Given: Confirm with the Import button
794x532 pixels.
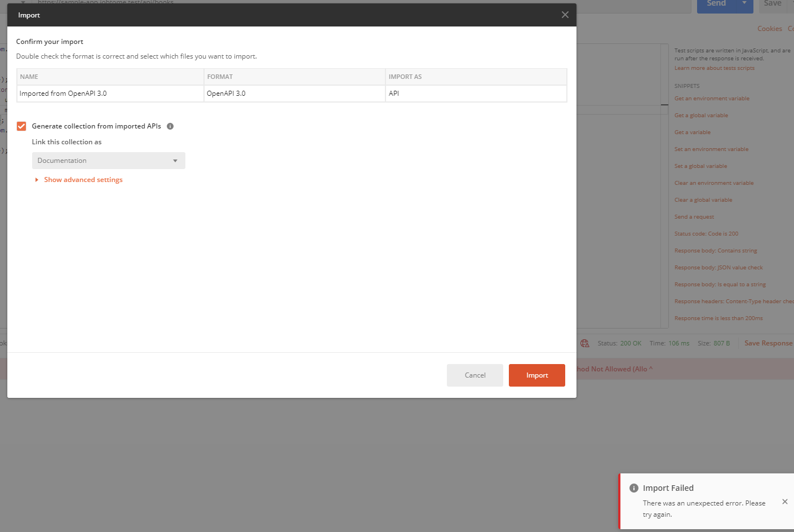Looking at the screenshot, I should click(x=536, y=375).
